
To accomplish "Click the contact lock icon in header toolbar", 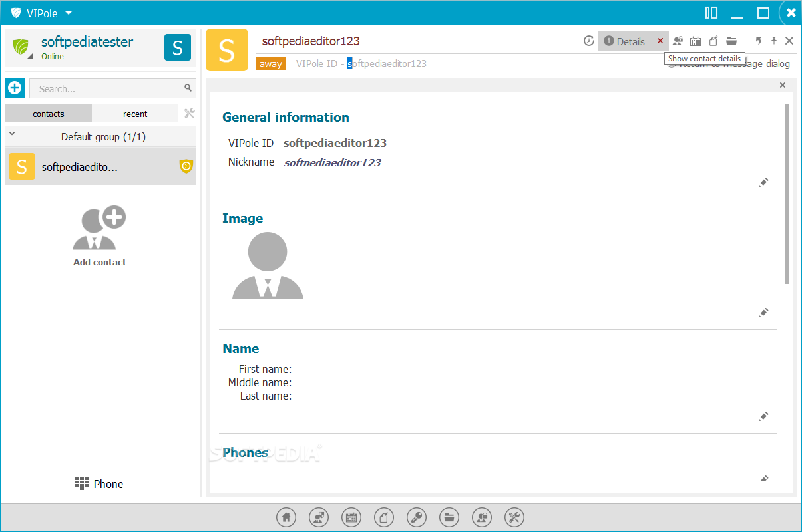I will [x=678, y=41].
